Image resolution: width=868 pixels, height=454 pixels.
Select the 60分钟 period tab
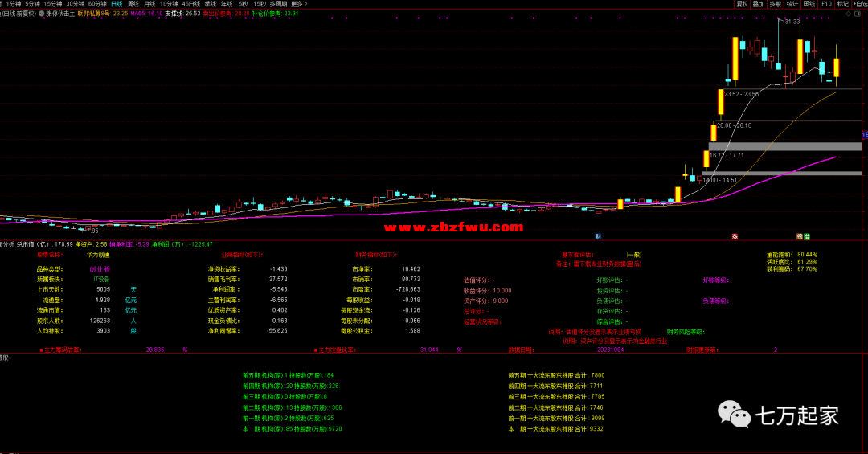[x=97, y=4]
